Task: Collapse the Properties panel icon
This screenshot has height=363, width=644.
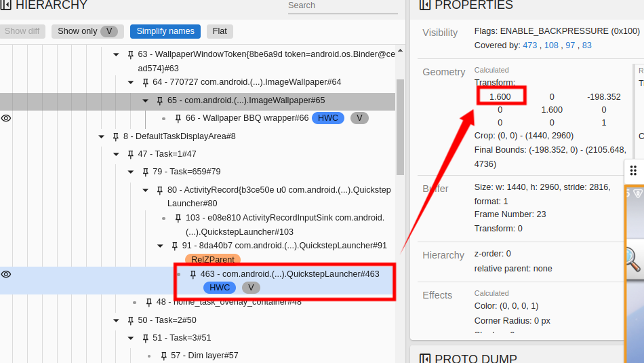Action: 424,5
